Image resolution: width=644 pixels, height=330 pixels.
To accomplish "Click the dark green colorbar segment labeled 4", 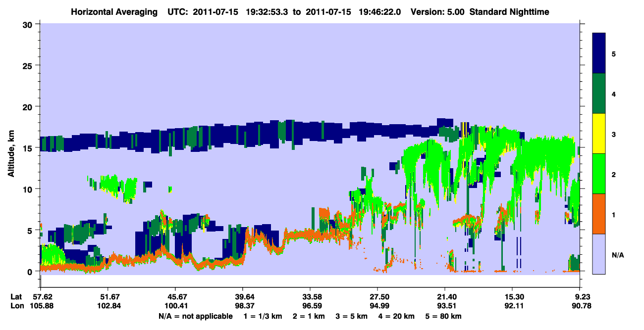I will coord(599,94).
